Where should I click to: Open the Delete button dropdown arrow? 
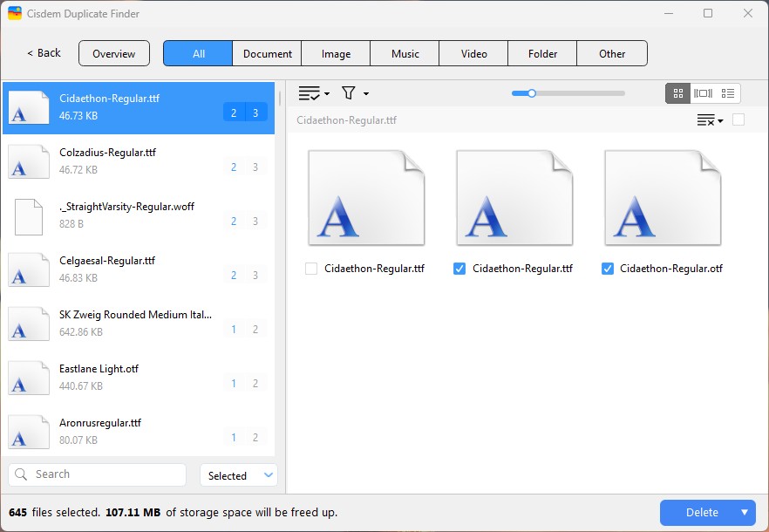pos(744,513)
